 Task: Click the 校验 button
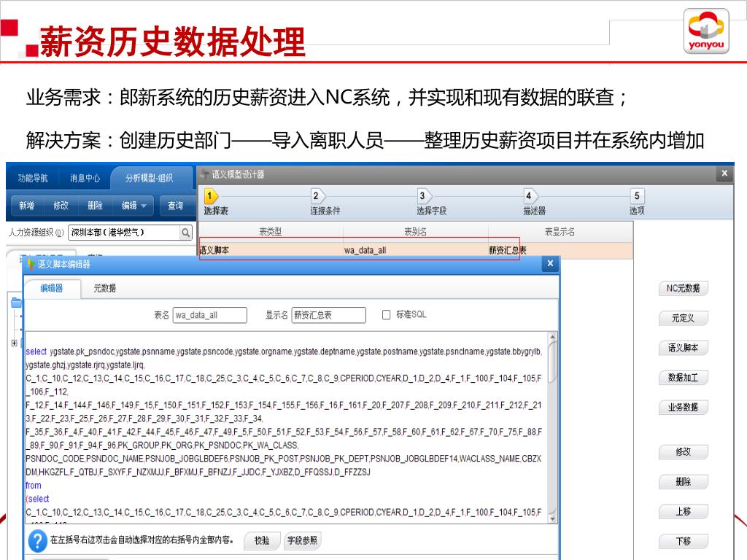point(261,540)
